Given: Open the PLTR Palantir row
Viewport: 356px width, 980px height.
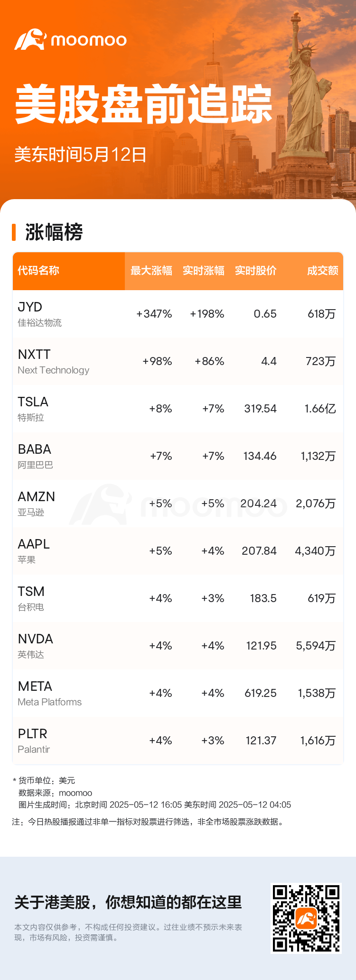Looking at the screenshot, I should (x=178, y=741).
